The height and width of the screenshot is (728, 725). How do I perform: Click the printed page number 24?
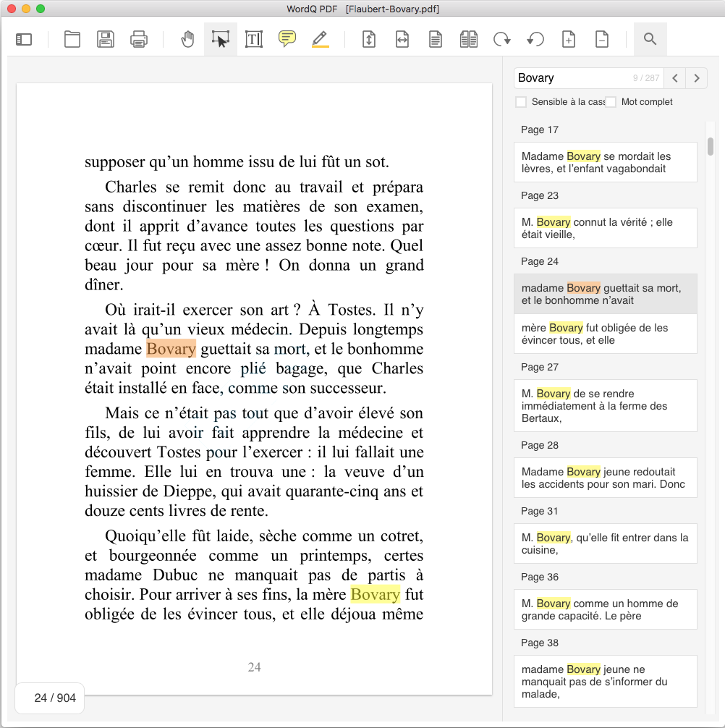pos(254,667)
